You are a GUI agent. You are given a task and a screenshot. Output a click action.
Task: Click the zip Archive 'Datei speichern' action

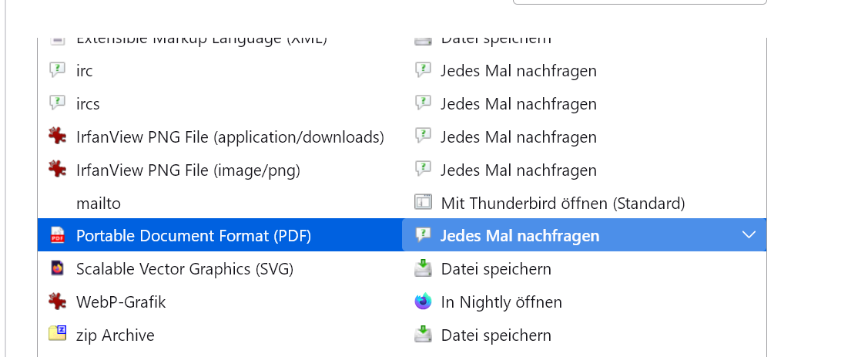(496, 335)
